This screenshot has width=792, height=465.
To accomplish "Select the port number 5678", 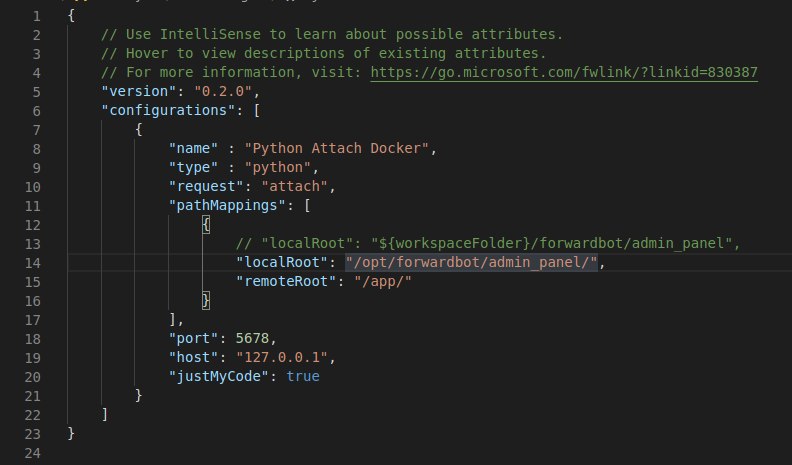I will (x=253, y=339).
